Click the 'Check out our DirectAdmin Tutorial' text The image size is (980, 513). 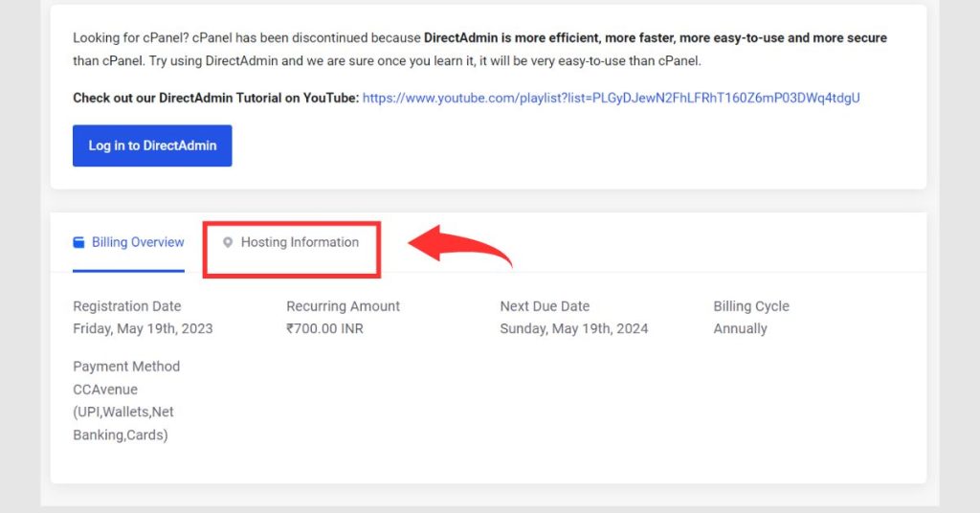pos(215,98)
